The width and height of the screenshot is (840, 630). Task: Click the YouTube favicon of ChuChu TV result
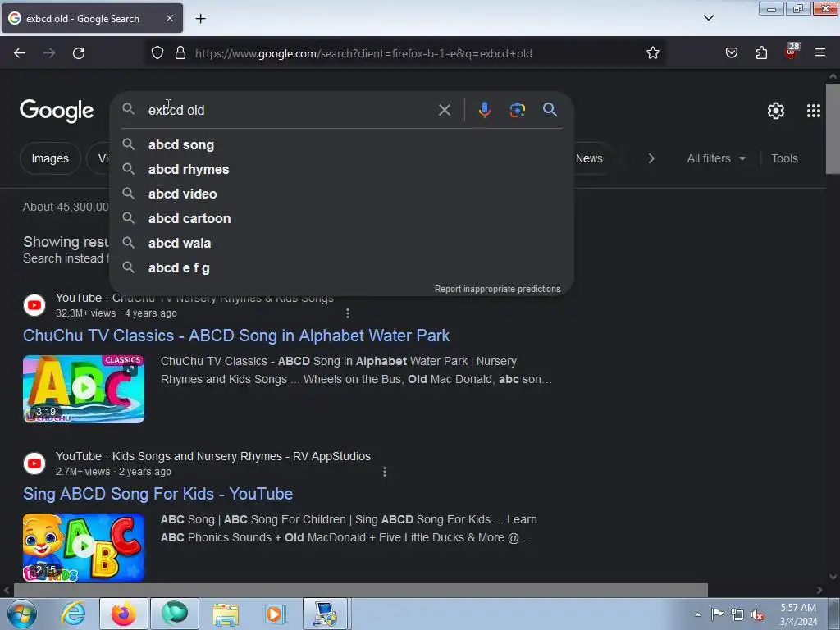34,305
